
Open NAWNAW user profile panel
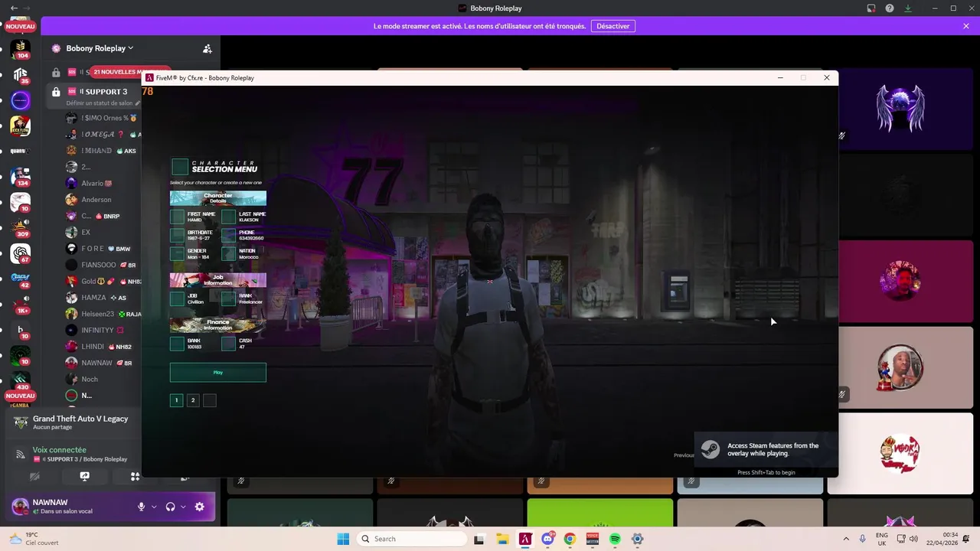point(69,507)
